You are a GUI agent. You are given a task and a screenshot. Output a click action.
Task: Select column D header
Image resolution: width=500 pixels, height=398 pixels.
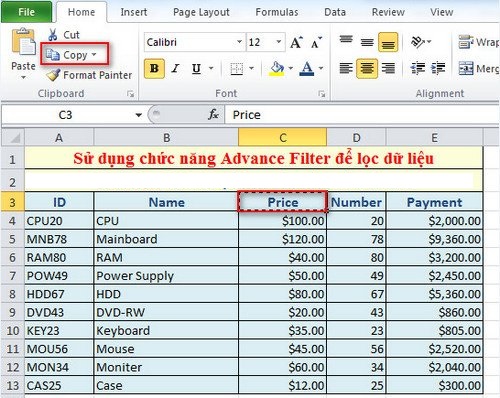coord(356,137)
